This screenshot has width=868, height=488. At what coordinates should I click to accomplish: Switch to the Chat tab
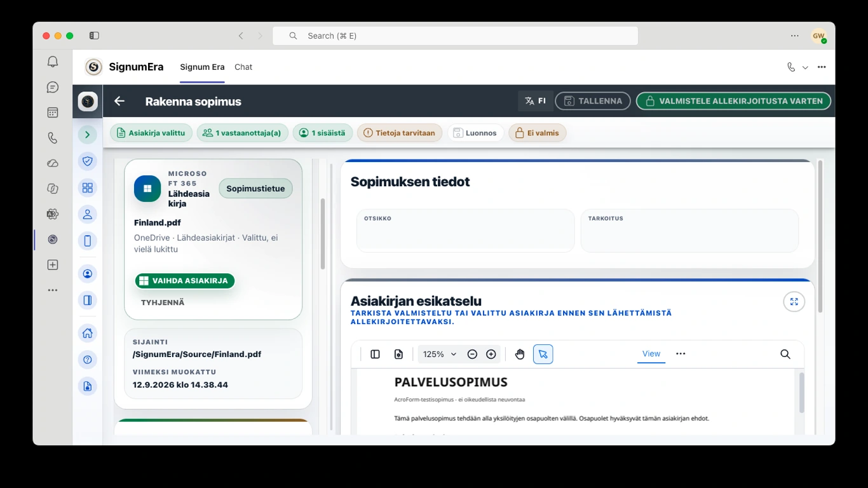(243, 67)
